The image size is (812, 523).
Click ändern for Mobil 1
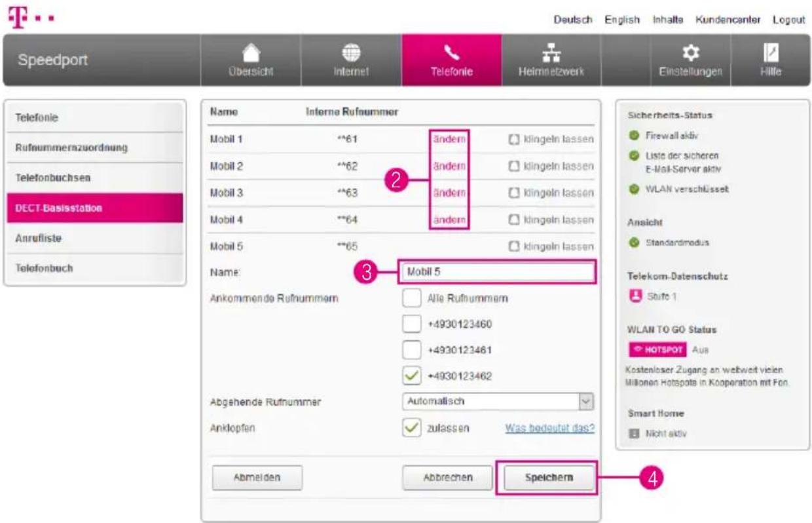click(x=449, y=139)
